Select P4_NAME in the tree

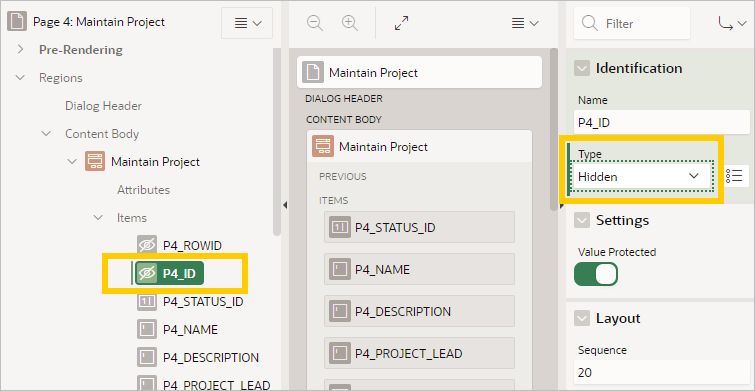click(x=190, y=330)
